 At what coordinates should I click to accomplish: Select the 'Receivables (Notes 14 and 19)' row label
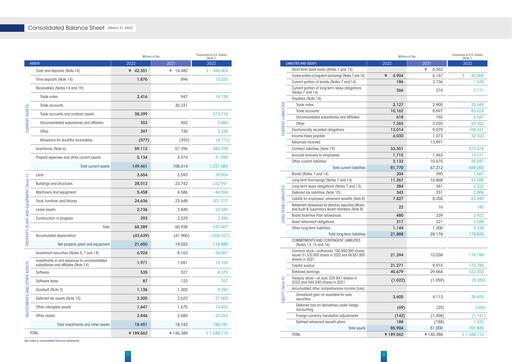click(60, 88)
